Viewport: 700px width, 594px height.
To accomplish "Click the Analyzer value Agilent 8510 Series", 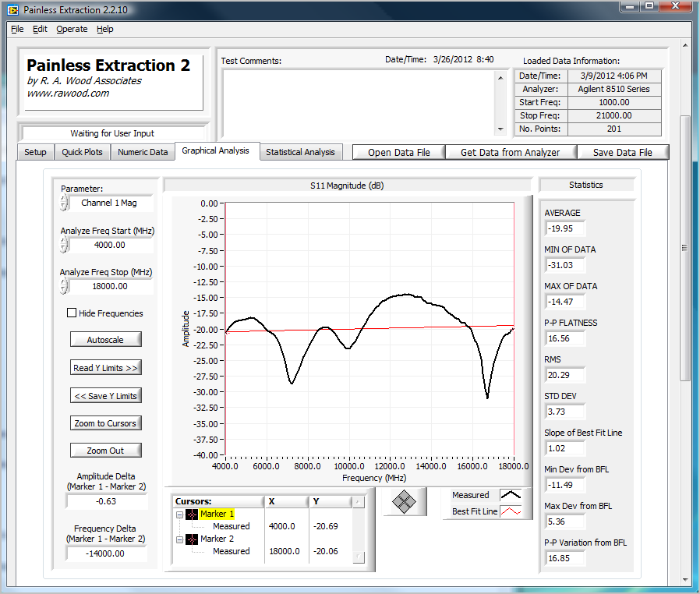I will tap(614, 90).
